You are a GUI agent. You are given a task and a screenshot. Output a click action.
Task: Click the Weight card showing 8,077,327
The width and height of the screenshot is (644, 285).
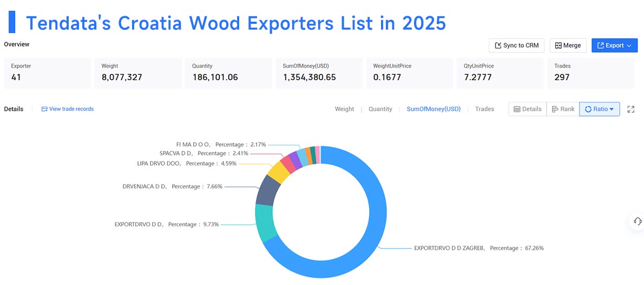coord(138,73)
